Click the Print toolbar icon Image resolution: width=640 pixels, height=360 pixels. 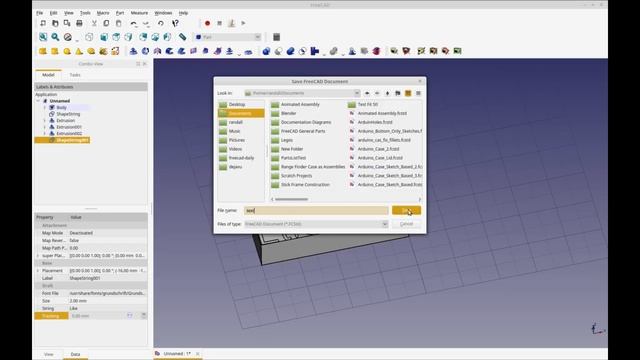point(79,23)
